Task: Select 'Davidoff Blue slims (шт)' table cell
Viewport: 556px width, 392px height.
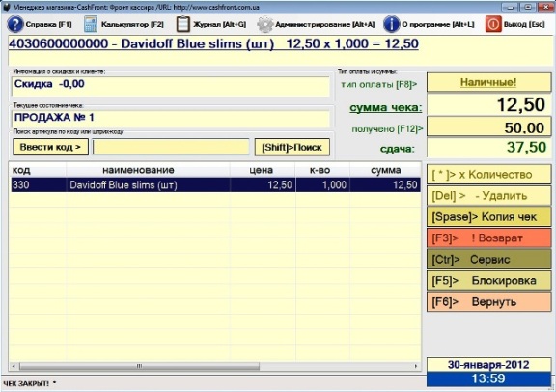Action: (x=148, y=184)
